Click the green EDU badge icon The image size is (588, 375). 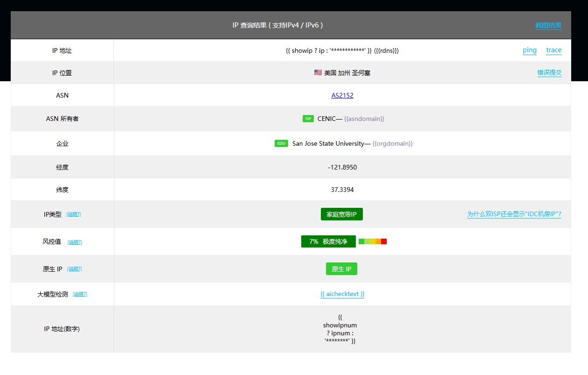coord(281,143)
